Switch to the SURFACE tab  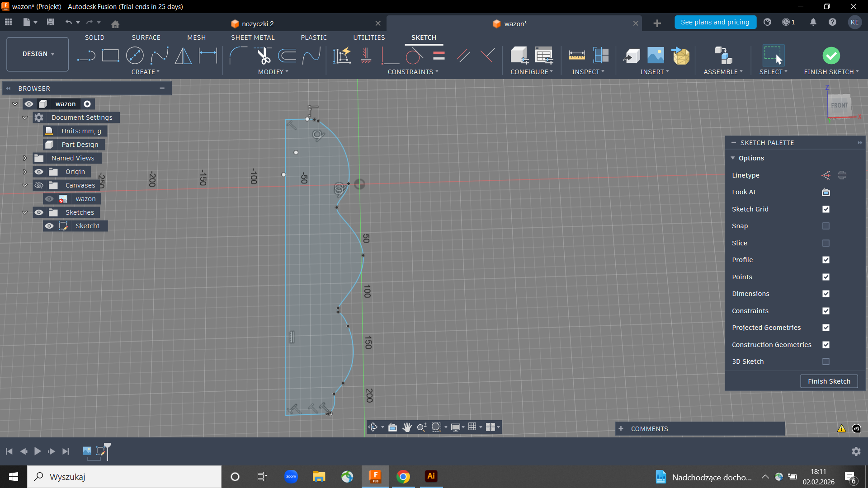click(x=146, y=38)
